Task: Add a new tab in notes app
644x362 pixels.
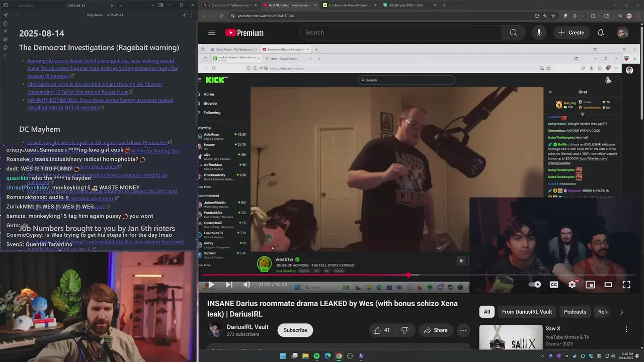Action: pyautogui.click(x=121, y=5)
